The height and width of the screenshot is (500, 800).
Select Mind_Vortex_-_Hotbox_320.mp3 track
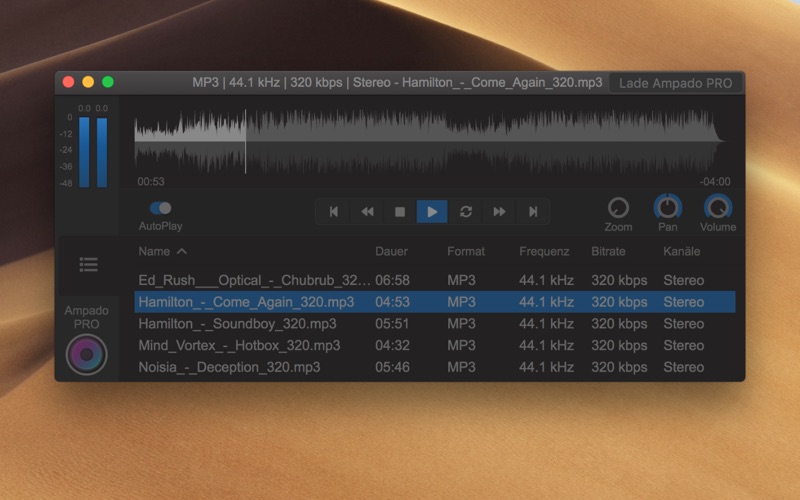(435, 345)
